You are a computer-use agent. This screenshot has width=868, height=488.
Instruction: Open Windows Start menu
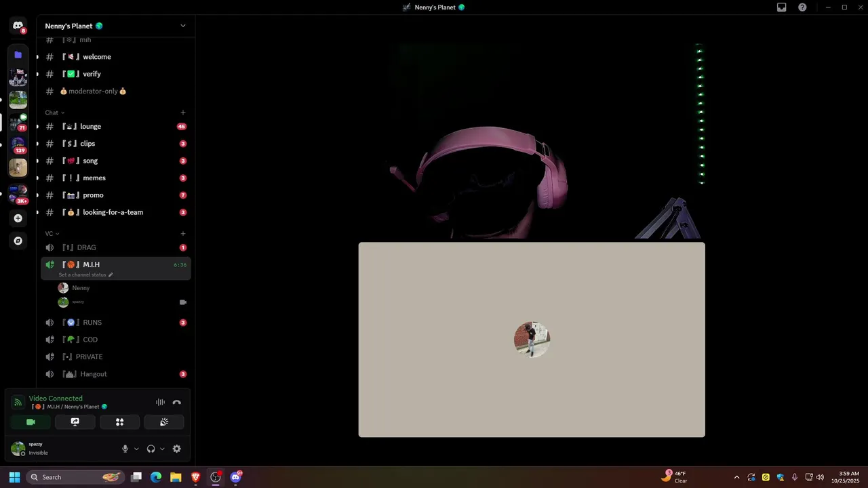tap(14, 477)
